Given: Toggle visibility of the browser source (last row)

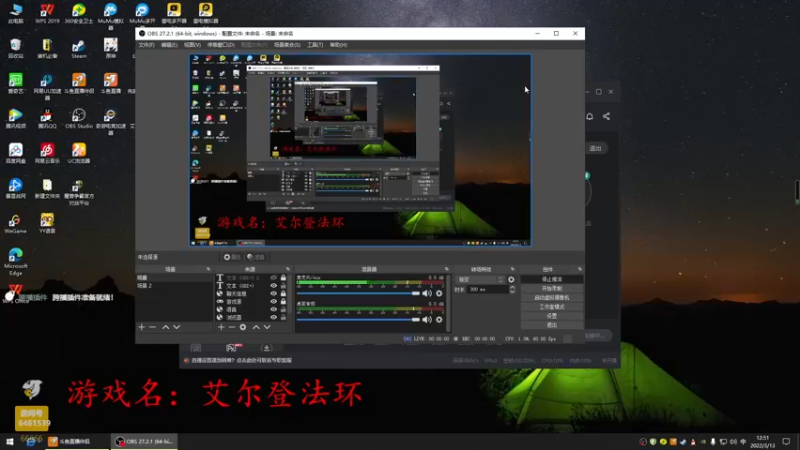Looking at the screenshot, I should point(273,317).
